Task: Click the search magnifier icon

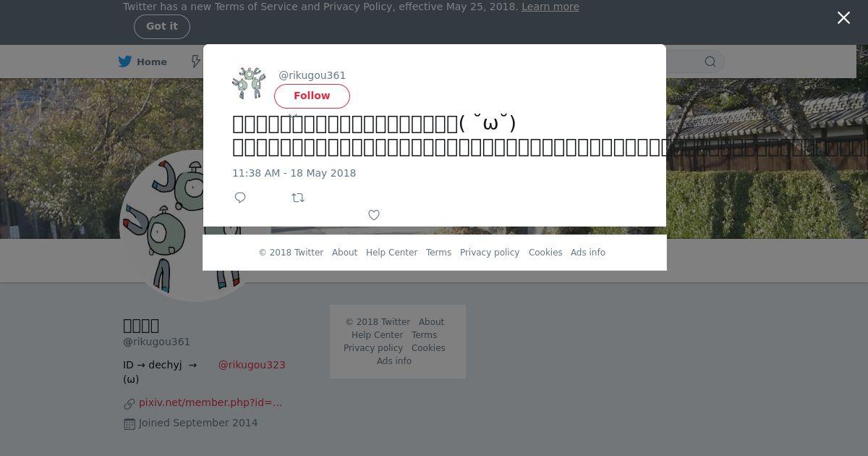Action: click(x=710, y=62)
